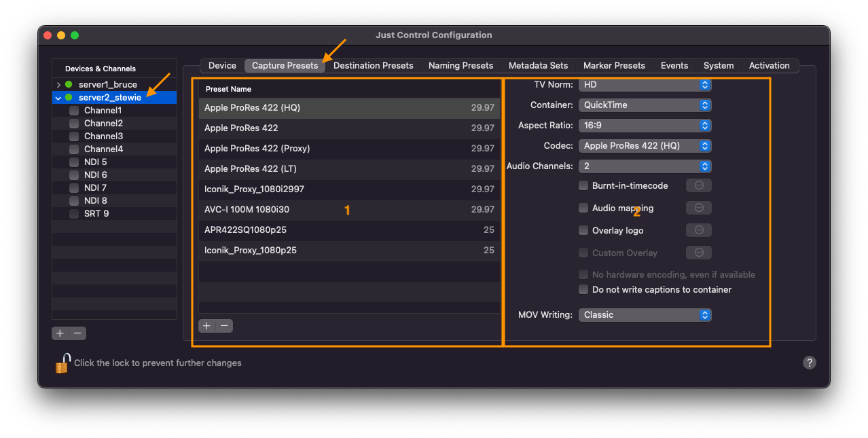
Task: Select Channel4 in the device list
Action: pyautogui.click(x=114, y=149)
